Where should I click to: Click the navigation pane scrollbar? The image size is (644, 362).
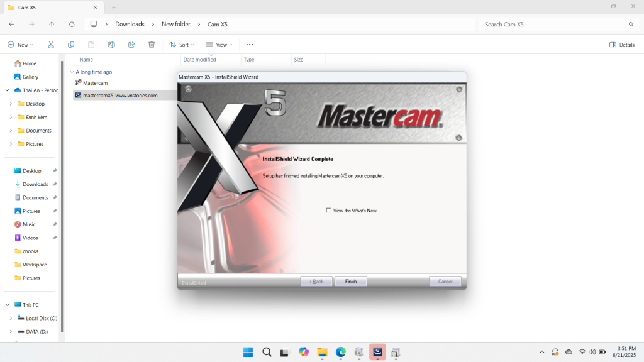click(x=62, y=197)
